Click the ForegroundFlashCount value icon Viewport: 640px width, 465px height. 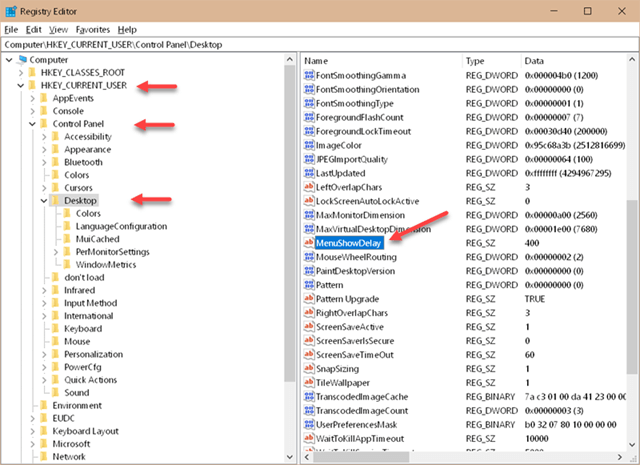(x=309, y=117)
